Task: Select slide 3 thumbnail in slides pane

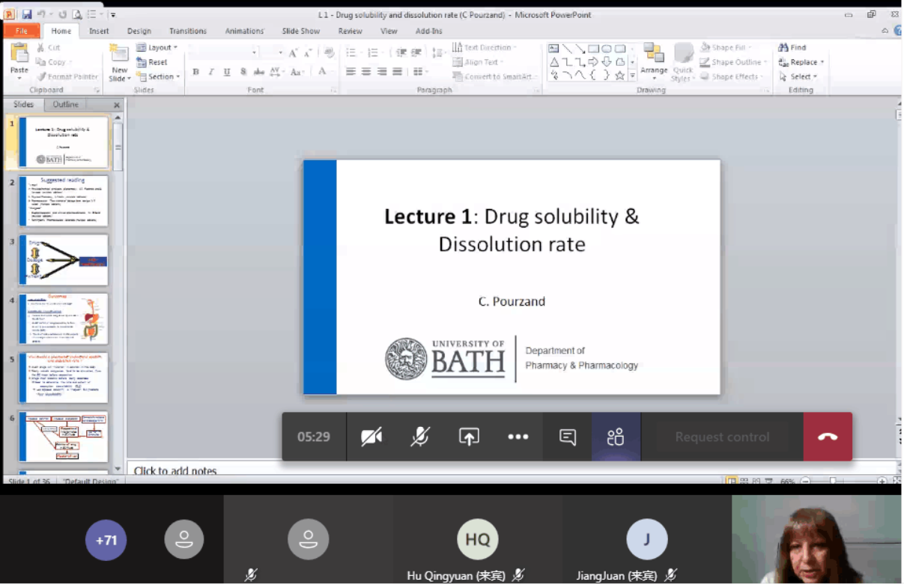Action: tap(64, 260)
